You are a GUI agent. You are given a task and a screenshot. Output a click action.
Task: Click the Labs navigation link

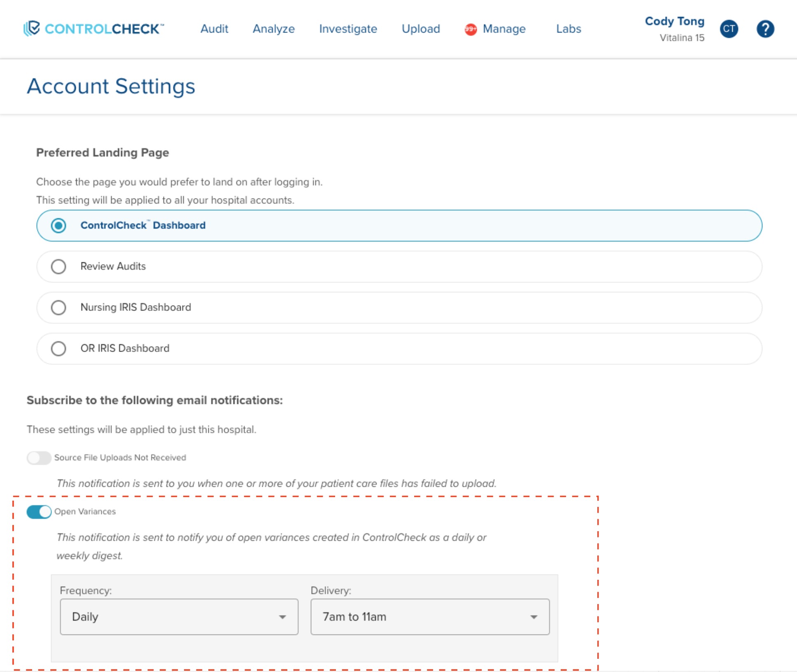point(569,29)
